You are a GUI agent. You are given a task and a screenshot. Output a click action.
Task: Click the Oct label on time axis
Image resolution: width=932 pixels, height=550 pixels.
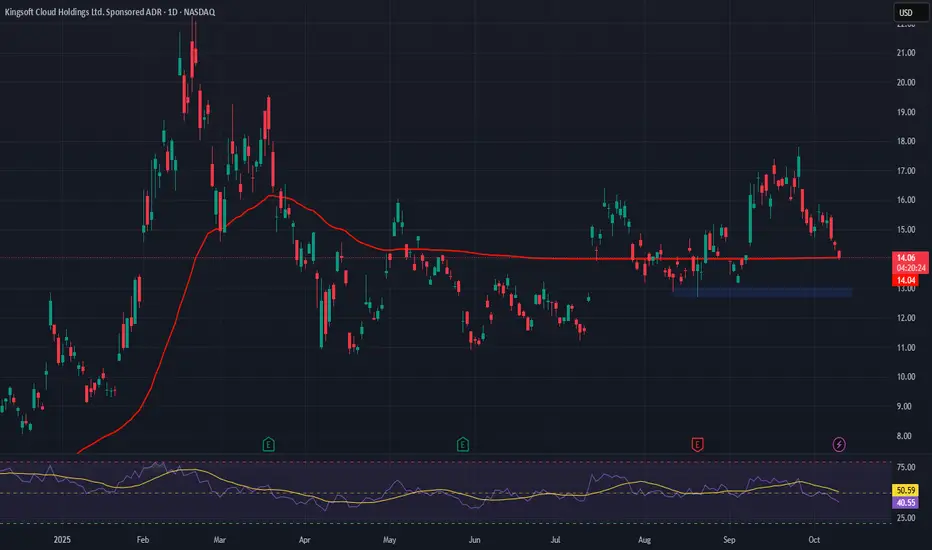(814, 540)
